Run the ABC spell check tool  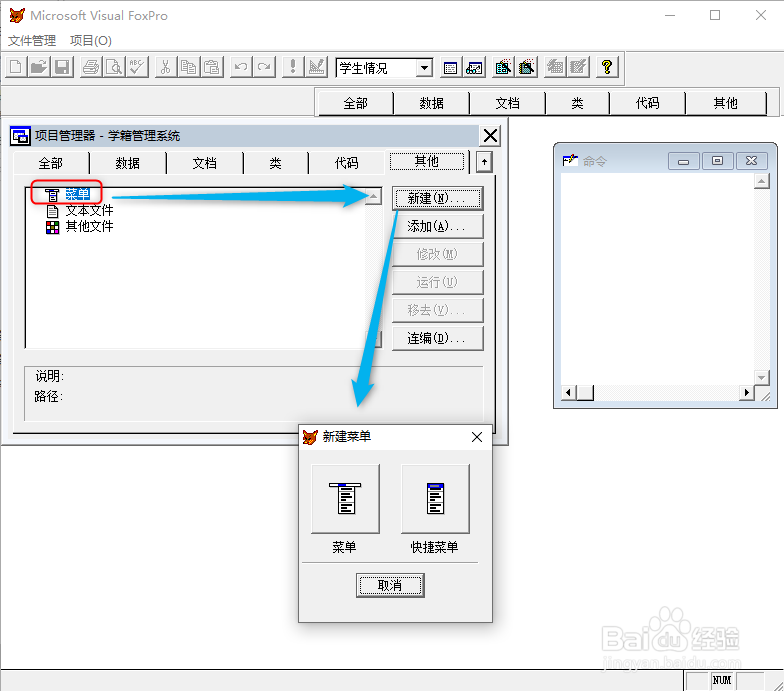coord(137,67)
